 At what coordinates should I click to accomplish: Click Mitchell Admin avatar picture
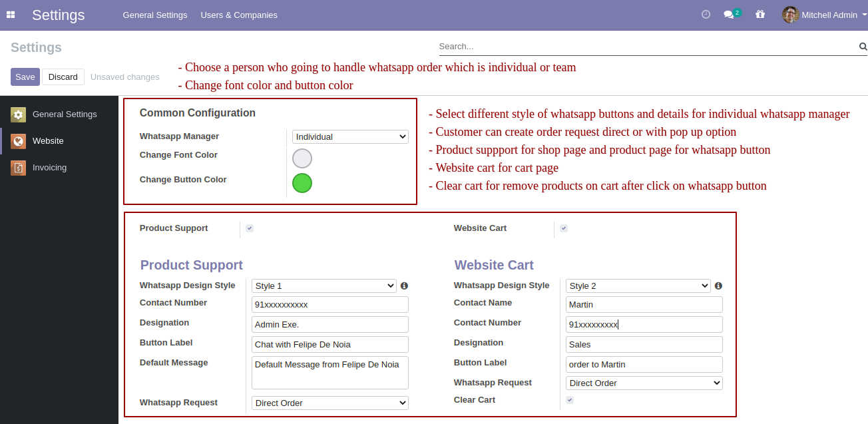point(790,15)
